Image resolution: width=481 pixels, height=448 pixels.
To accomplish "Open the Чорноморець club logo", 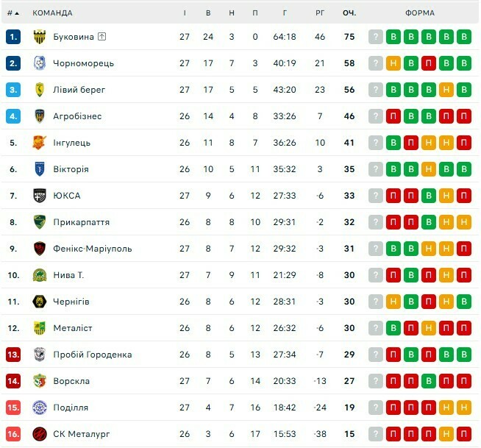I will 40,63.
